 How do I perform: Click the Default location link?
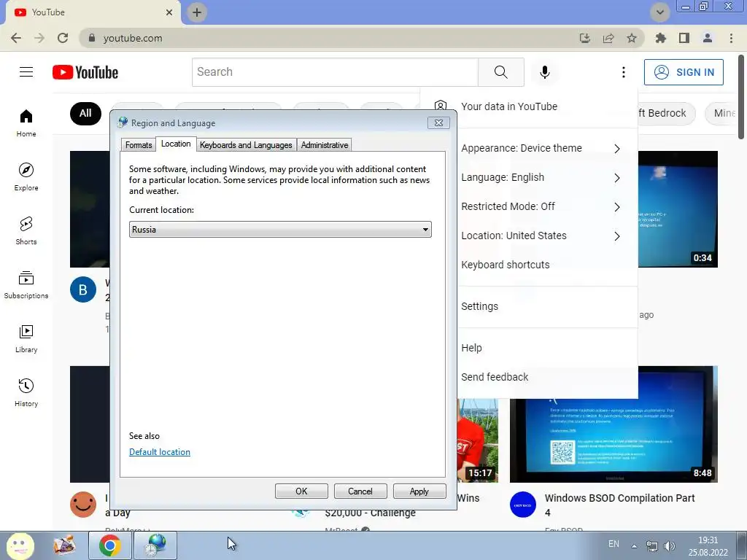point(160,452)
